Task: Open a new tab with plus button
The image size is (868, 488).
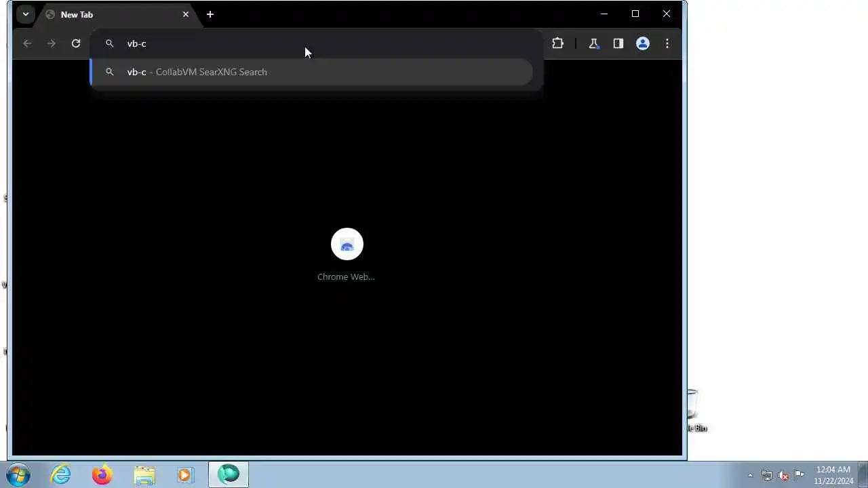Action: [x=210, y=14]
